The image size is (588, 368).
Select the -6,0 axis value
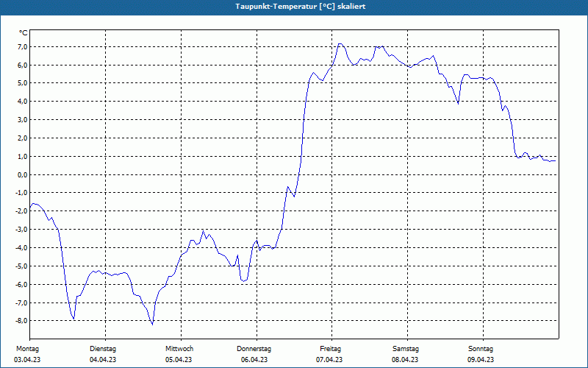21,284
